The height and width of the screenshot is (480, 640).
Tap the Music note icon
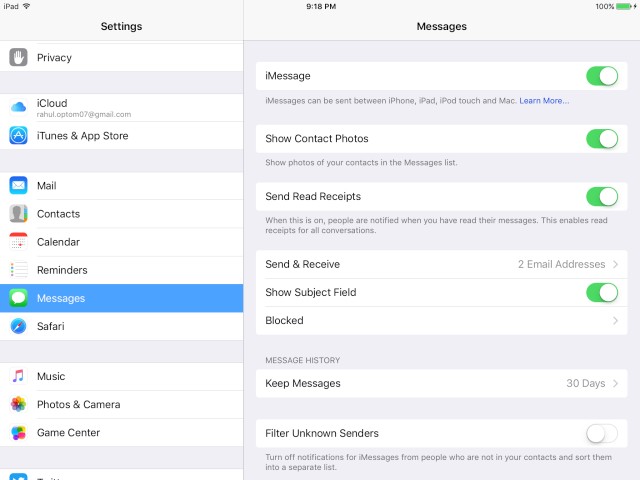[x=18, y=376]
